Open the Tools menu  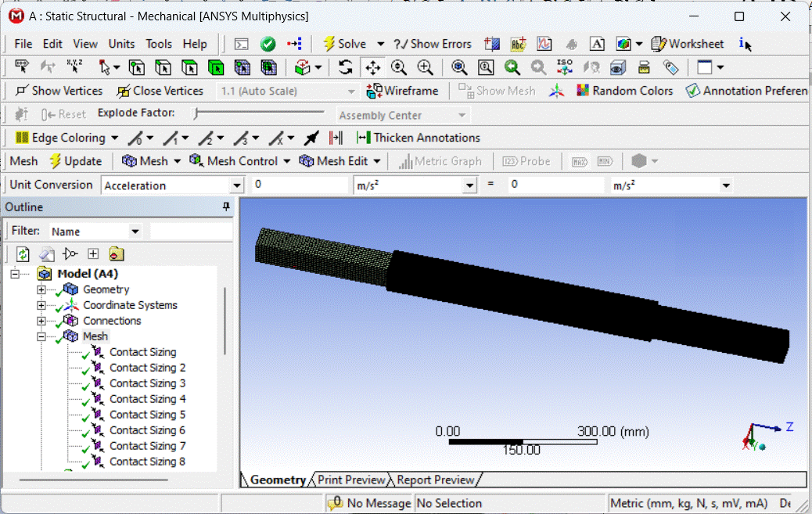tap(159, 44)
